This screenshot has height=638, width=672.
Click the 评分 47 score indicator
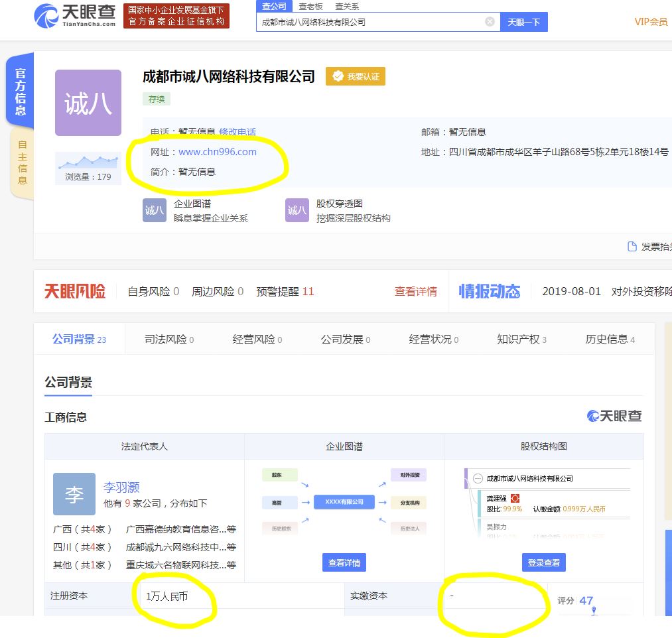[576, 601]
